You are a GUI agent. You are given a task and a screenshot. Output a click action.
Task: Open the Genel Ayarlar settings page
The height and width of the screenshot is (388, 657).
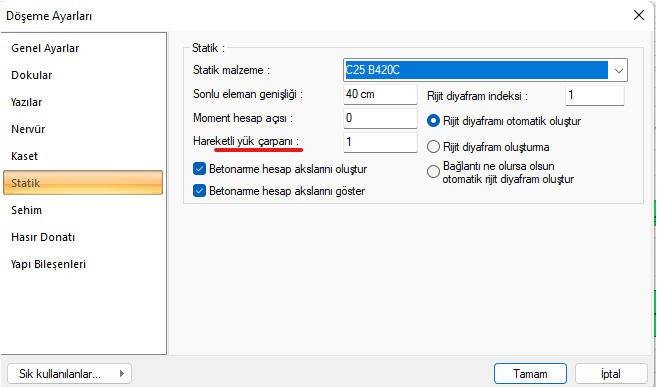point(45,48)
